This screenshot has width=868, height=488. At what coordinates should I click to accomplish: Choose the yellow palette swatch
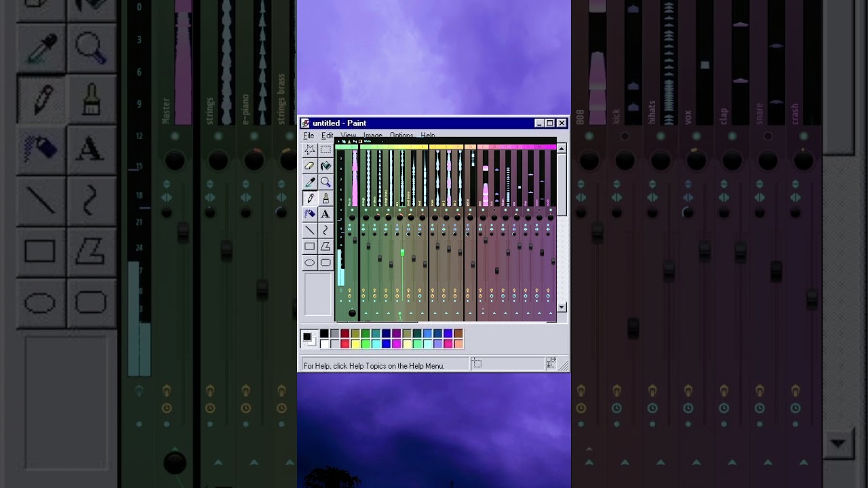[x=355, y=344]
